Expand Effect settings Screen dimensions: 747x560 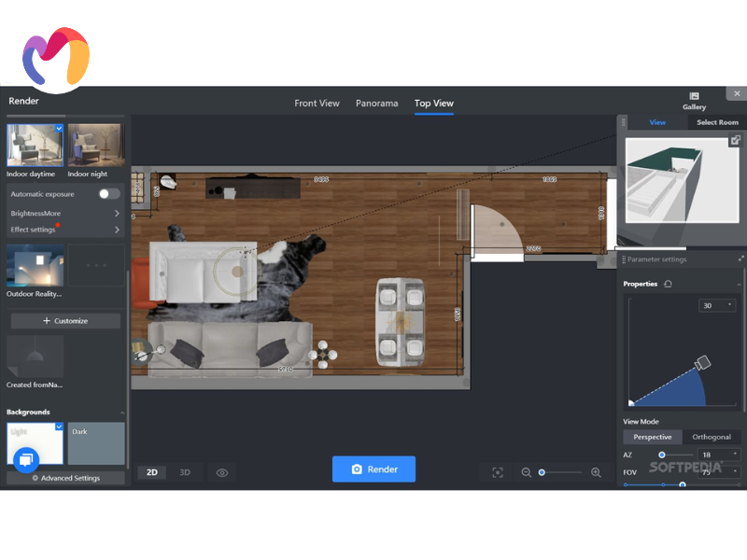[x=117, y=230]
